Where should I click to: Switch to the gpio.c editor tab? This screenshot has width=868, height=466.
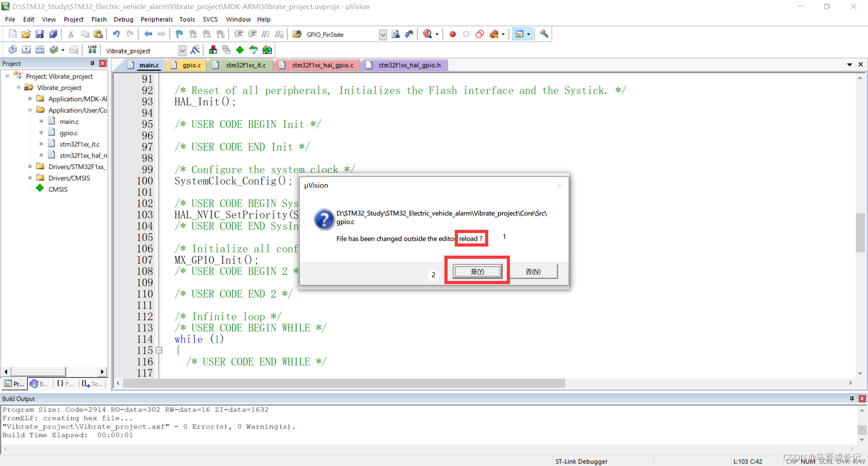[186, 65]
